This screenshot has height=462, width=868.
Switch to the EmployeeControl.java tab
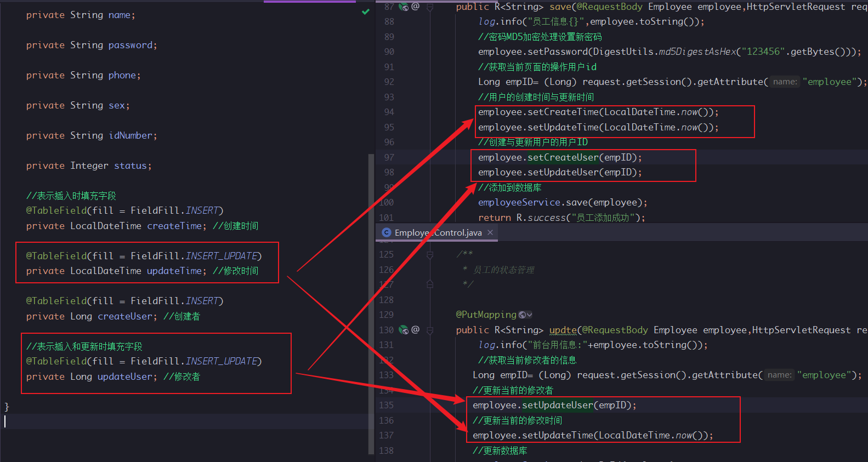pos(438,233)
